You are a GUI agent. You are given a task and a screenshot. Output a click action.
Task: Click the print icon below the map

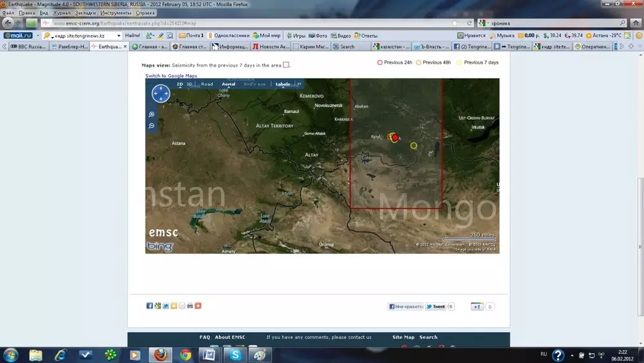coord(190,306)
